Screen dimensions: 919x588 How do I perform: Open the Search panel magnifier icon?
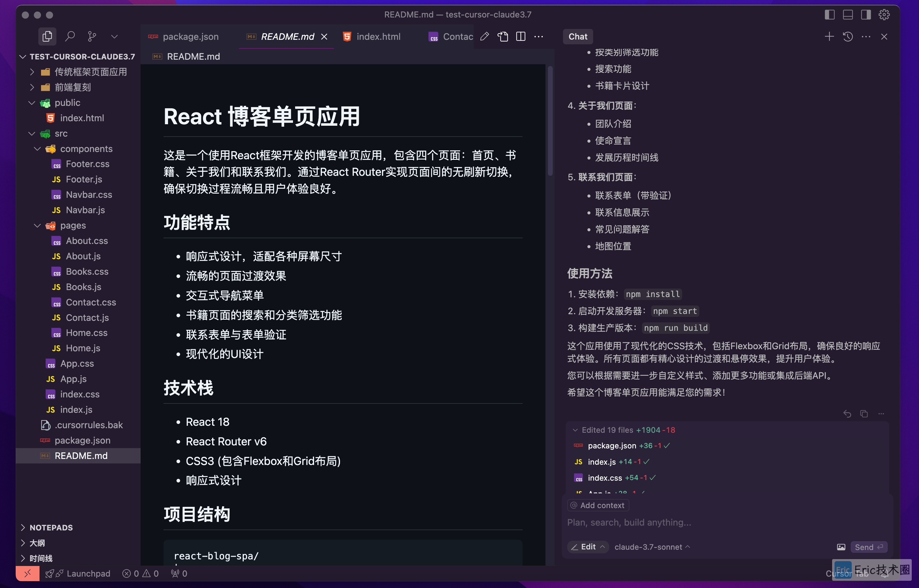click(69, 37)
